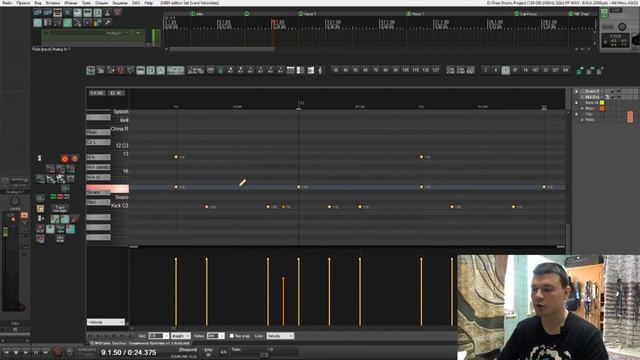Viewport: 640px width, 360px height.
Task: Click the last icon right of grid 64 button
Action: pos(600,71)
